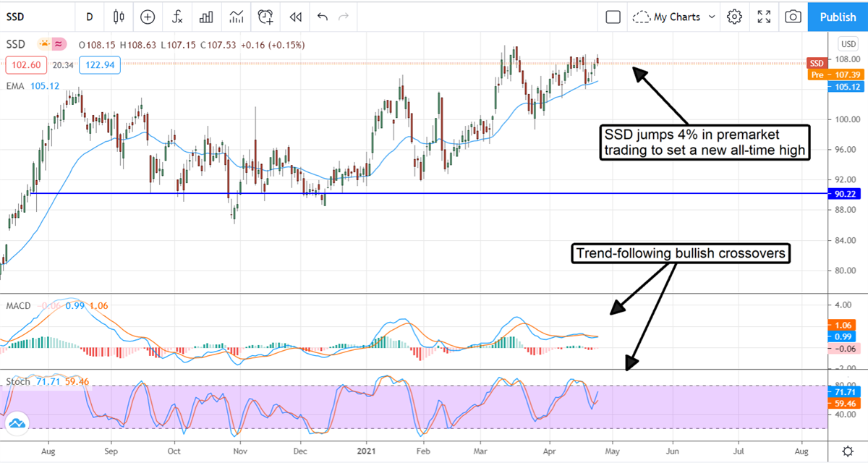The image size is (868, 463).
Task: Open the financials bar chart icon
Action: tap(207, 17)
